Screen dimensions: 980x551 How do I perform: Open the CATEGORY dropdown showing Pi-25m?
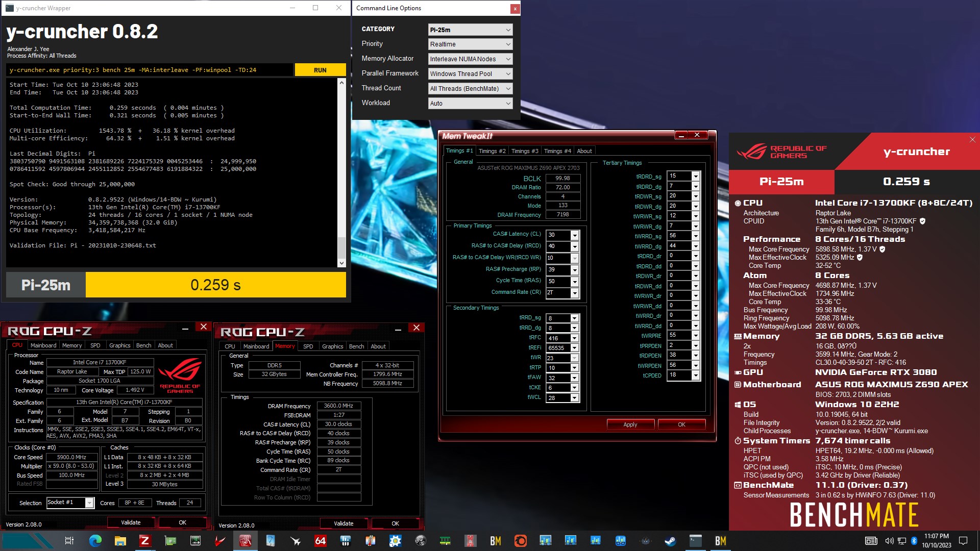coord(470,30)
